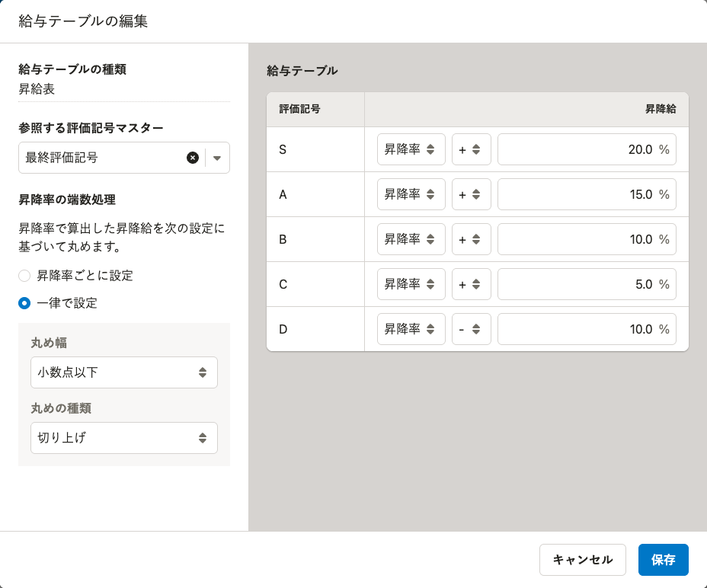This screenshot has width=707, height=588.
Task: Change the plus sign selector for row A
Action: click(471, 194)
